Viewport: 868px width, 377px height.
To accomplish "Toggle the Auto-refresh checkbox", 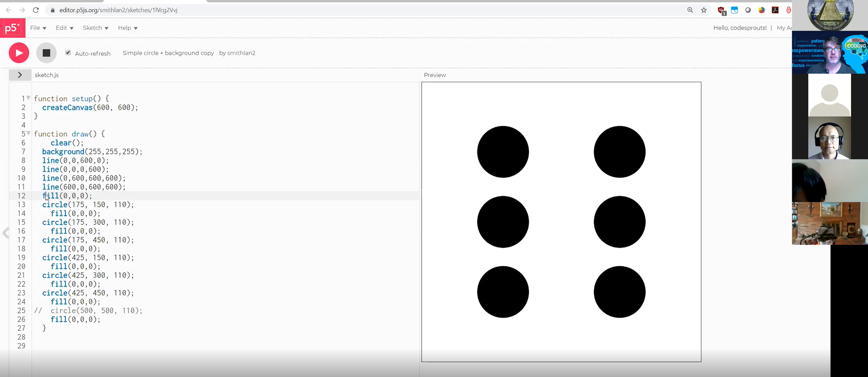I will pos(68,53).
